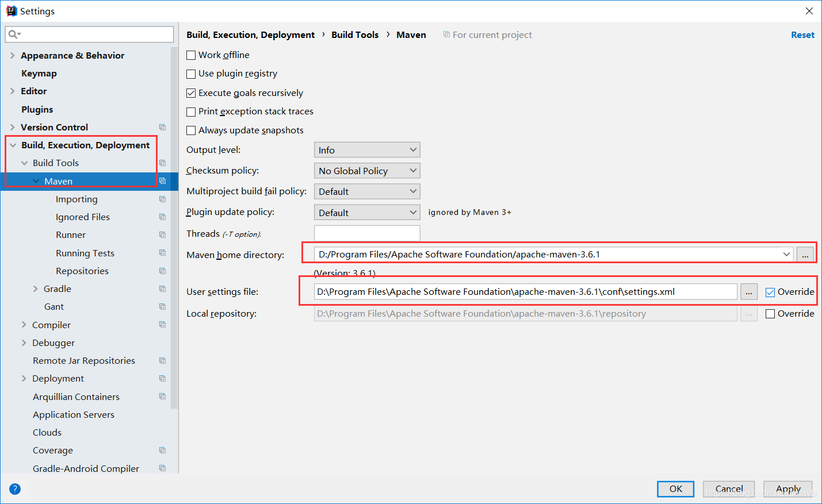Expand Appearance & Behavior tree node
Screen dimensions: 822x504
point(13,55)
